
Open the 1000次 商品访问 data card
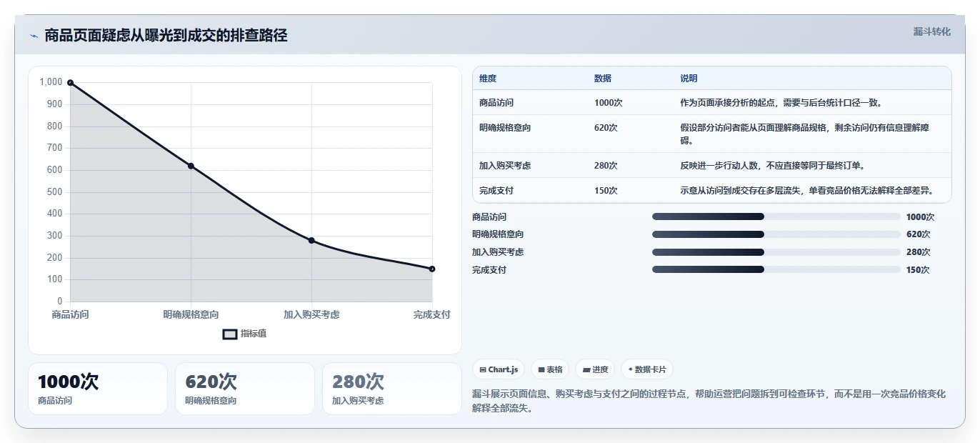(x=98, y=389)
